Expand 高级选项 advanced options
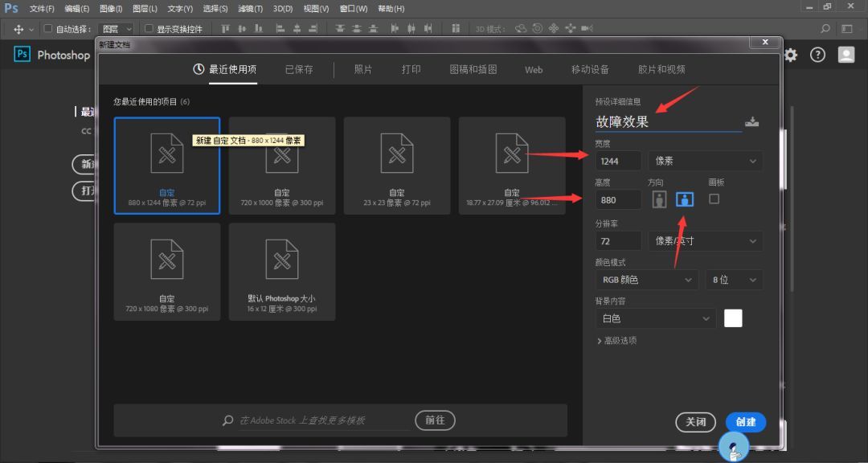The width and height of the screenshot is (868, 463). pos(616,341)
